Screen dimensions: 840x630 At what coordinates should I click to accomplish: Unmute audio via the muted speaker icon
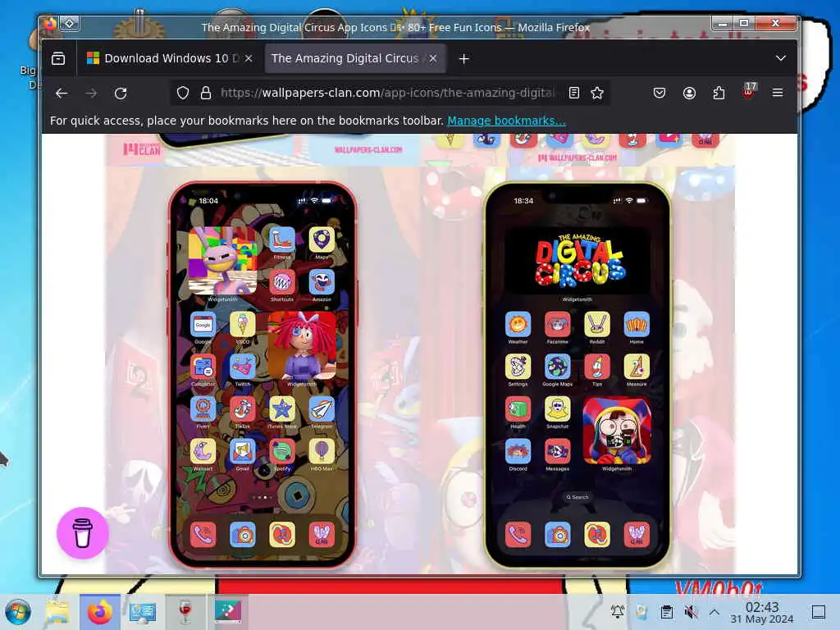point(691,612)
